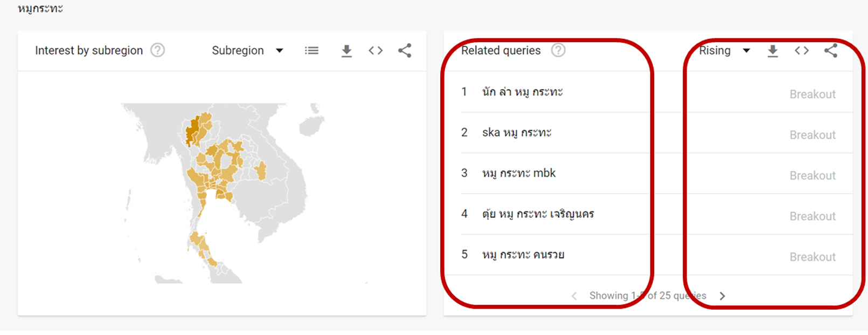The width and height of the screenshot is (868, 335).
Task: Open the Subregion dropdown
Action: 247,50
